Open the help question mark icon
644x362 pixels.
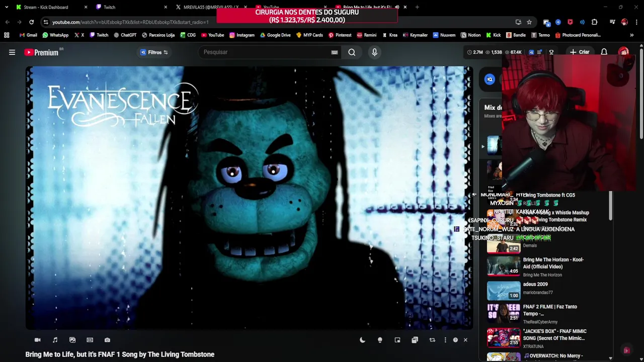click(x=455, y=340)
